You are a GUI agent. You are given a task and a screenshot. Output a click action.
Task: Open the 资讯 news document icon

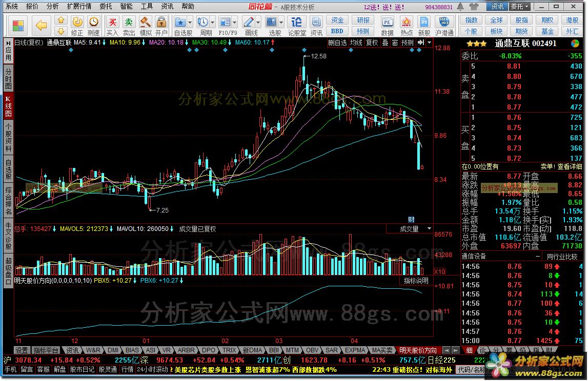tap(316, 26)
